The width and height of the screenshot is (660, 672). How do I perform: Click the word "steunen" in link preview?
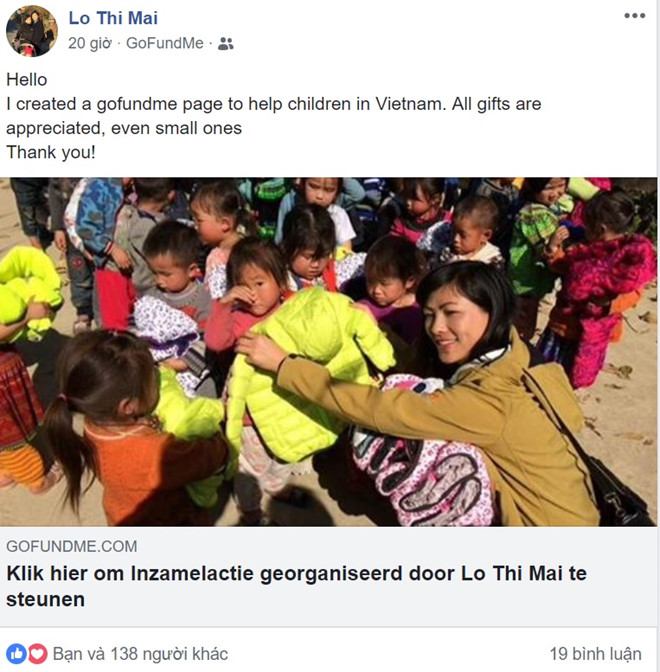coord(45,599)
